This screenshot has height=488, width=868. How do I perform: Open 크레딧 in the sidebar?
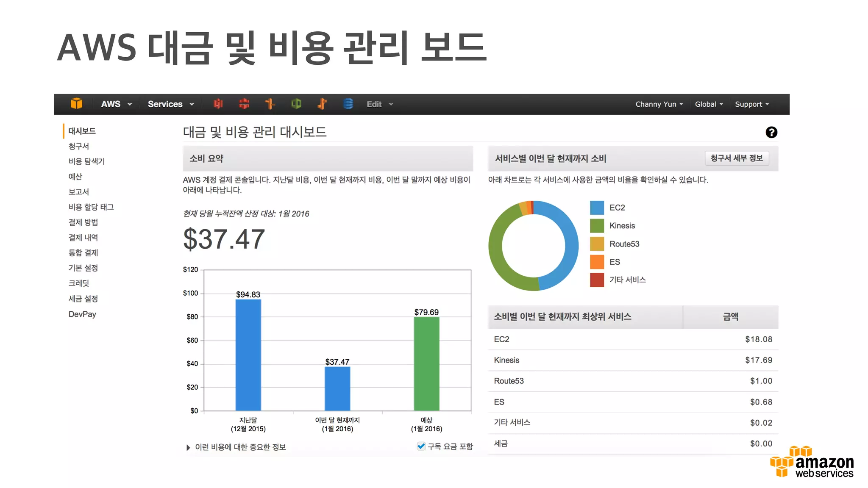79,283
